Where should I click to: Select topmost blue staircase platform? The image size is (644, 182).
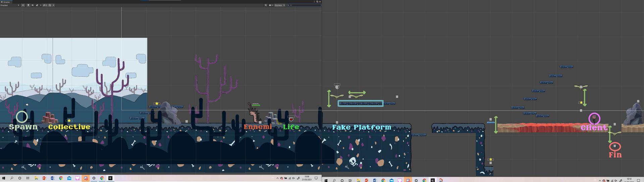tap(566, 66)
